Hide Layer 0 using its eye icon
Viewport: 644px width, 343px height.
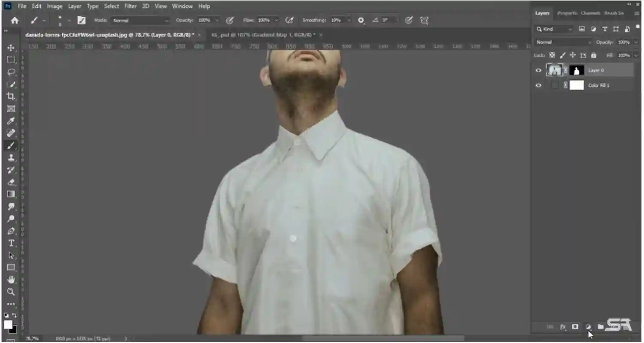click(x=538, y=70)
